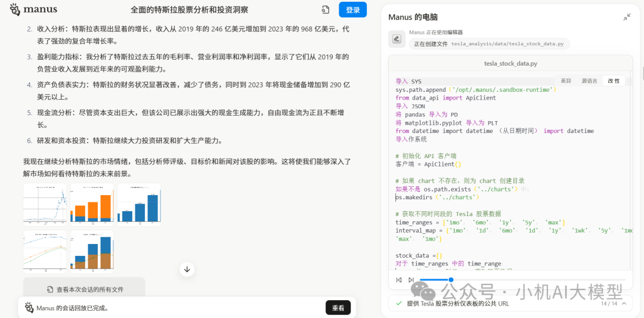
Task: Click the blue 登录 button
Action: point(352,10)
